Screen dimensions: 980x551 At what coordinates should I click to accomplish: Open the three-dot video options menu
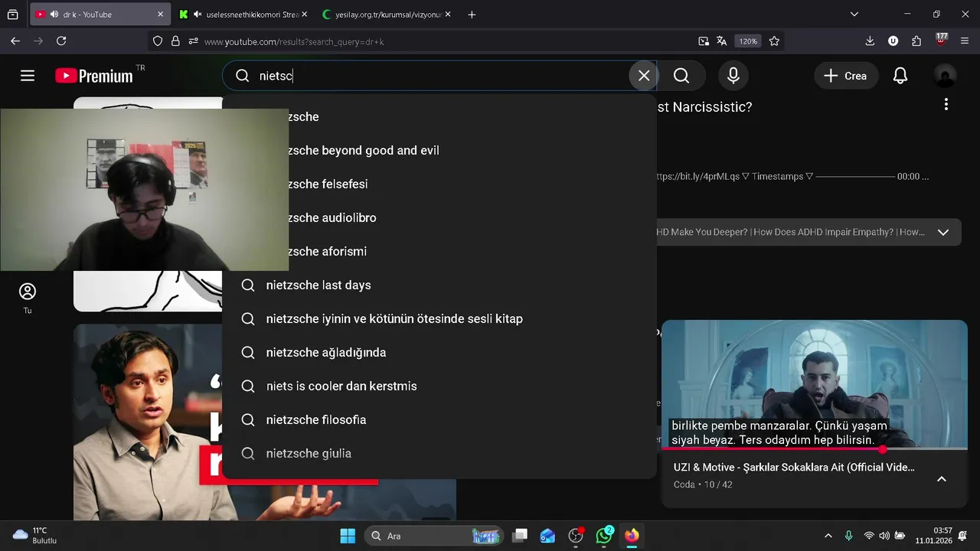click(x=946, y=104)
